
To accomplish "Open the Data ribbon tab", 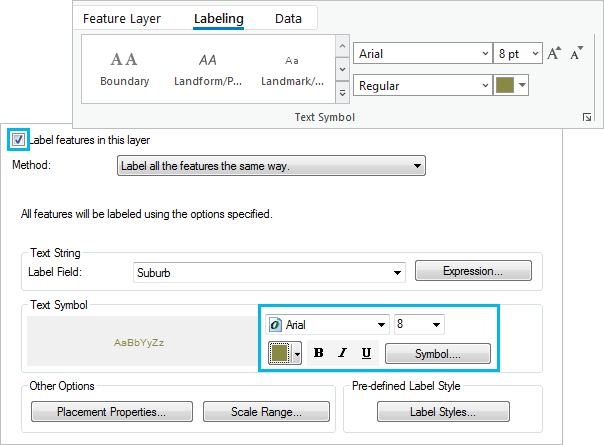I will click(288, 18).
